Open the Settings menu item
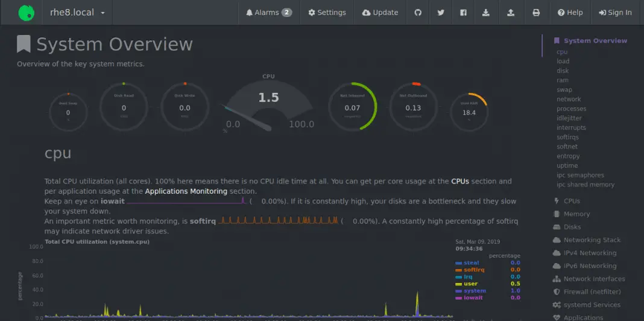Image resolution: width=644 pixels, height=321 pixels. pos(327,13)
